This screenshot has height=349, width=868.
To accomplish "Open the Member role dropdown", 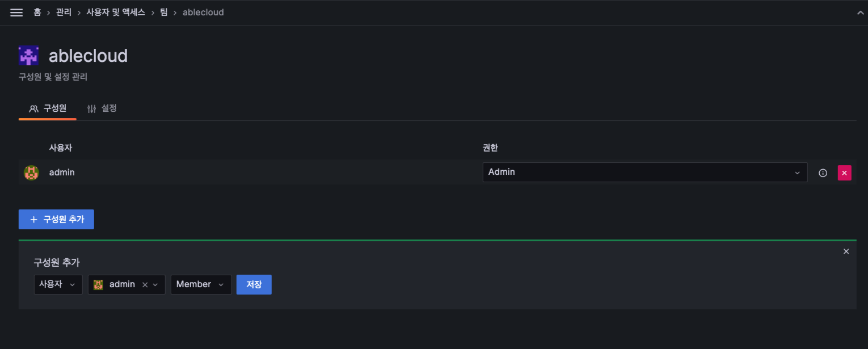I will point(201,285).
